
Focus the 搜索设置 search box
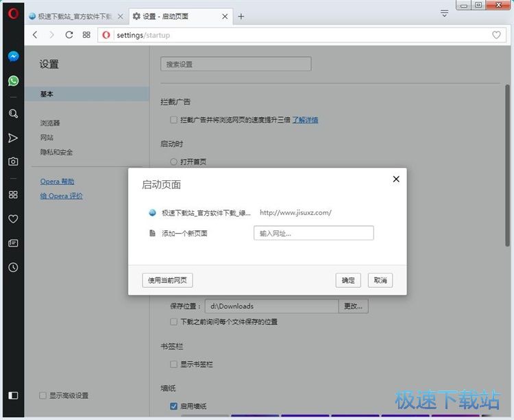point(236,64)
